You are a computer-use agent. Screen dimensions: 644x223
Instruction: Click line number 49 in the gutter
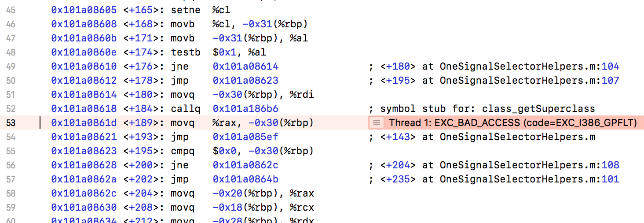[11, 66]
